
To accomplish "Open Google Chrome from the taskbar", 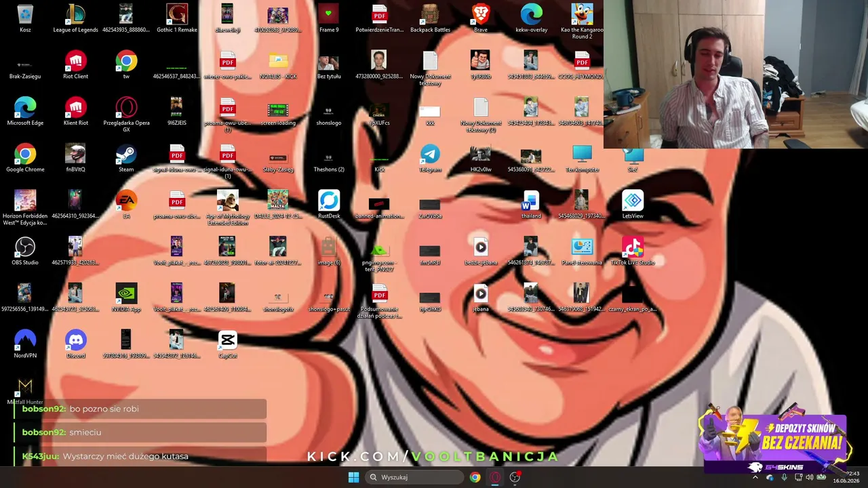I will pos(475,477).
